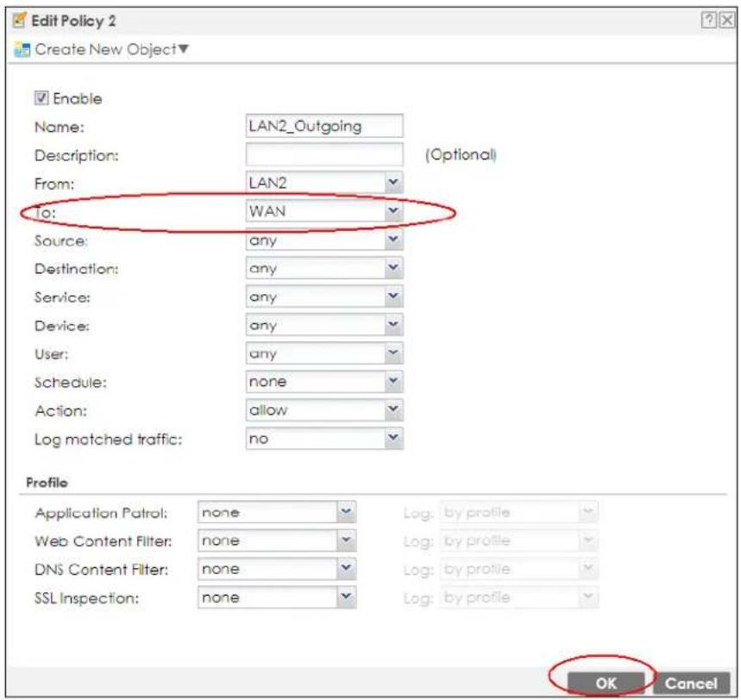This screenshot has height=700, width=741.
Task: Open the Action dropdown set to allow
Action: [324, 410]
